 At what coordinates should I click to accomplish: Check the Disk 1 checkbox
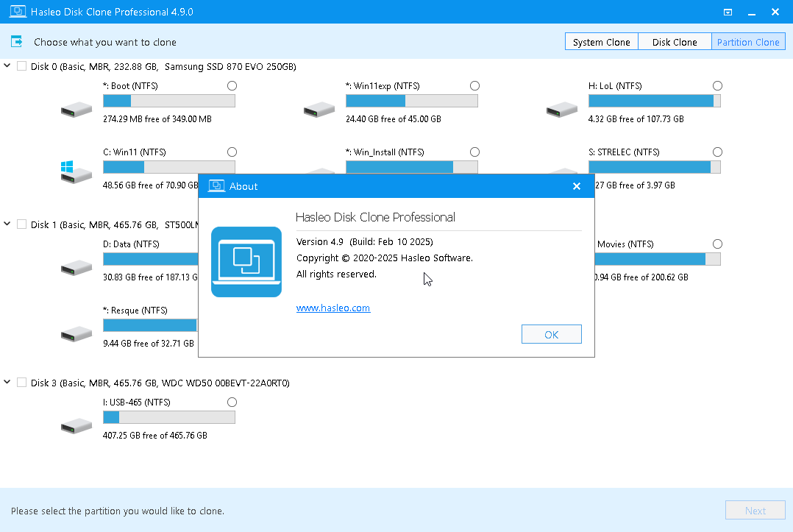[x=22, y=224]
